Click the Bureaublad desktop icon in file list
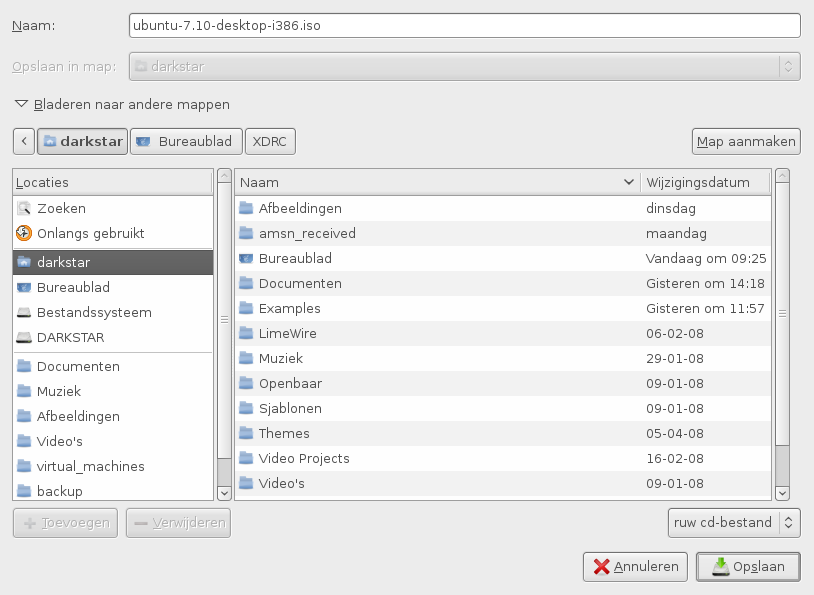Image resolution: width=814 pixels, height=595 pixels. [247, 259]
